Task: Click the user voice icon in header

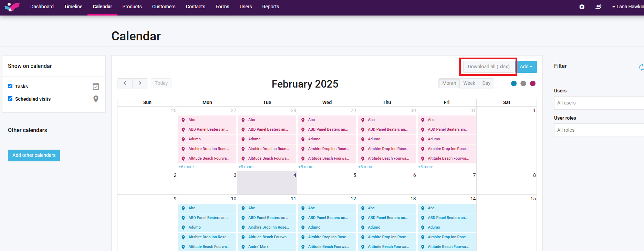Action: (x=598, y=7)
